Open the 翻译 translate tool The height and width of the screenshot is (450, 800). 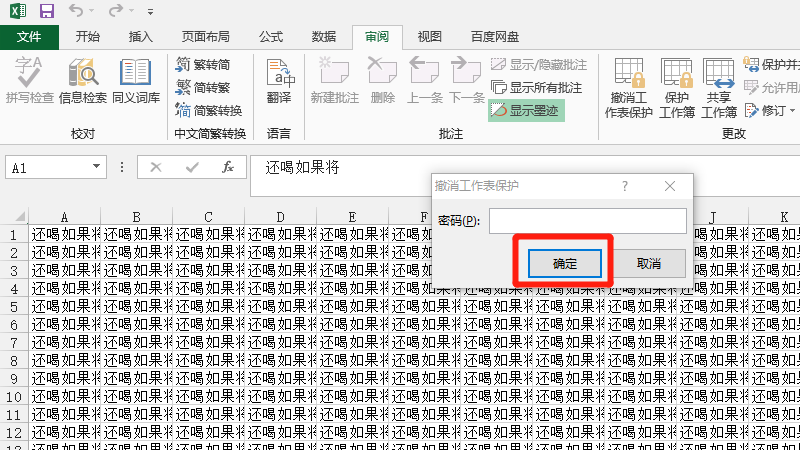(x=279, y=80)
